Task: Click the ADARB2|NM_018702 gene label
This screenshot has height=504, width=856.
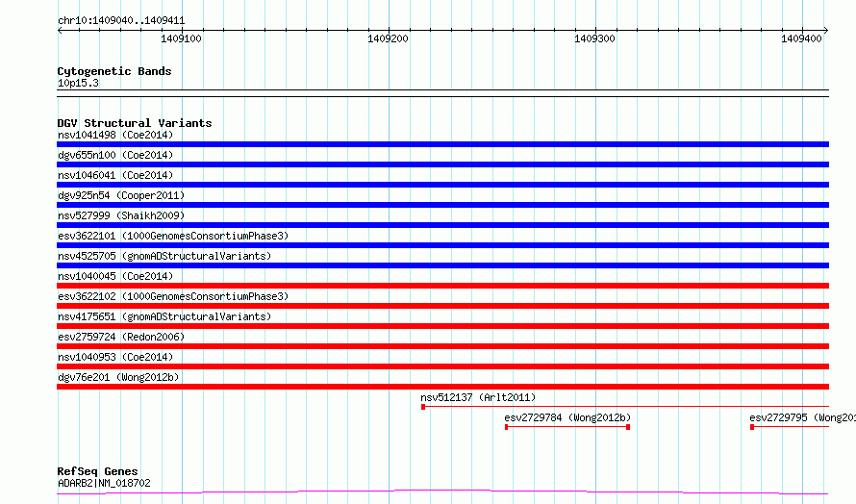Action: 104,483
